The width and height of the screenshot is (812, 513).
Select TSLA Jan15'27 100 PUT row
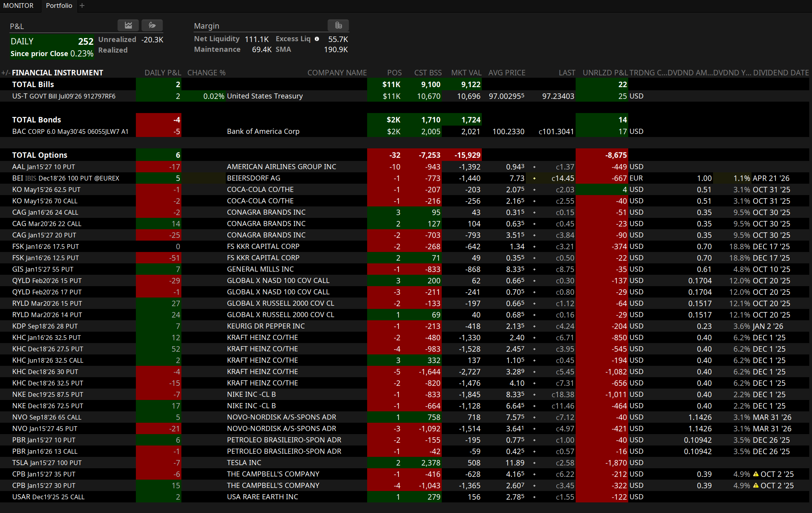47,463
